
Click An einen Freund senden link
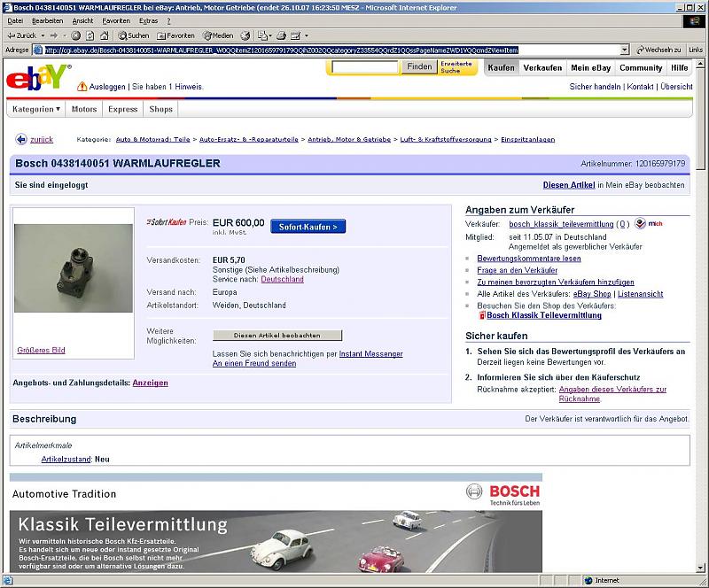tap(254, 363)
